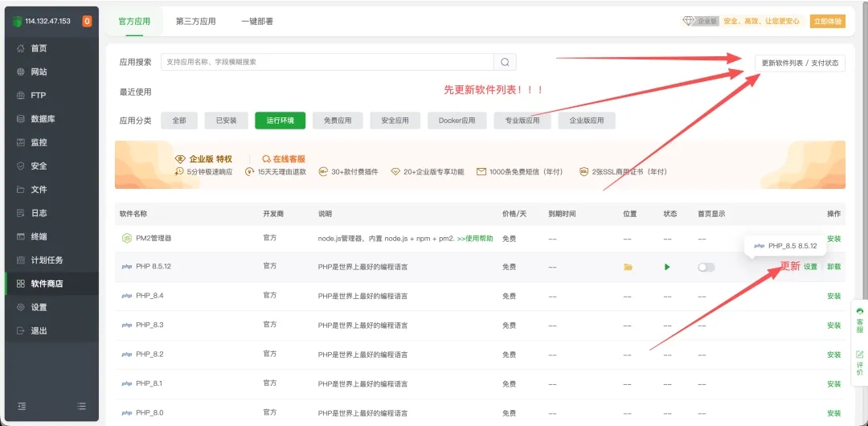868x426 pixels.
Task: Click the 终端 terminal icon
Action: tap(20, 236)
